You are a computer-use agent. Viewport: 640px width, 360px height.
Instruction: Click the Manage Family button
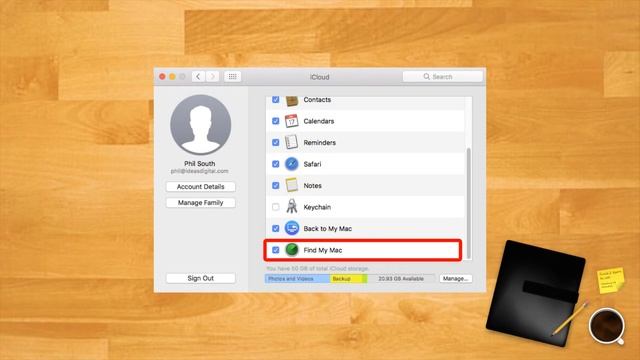[200, 202]
